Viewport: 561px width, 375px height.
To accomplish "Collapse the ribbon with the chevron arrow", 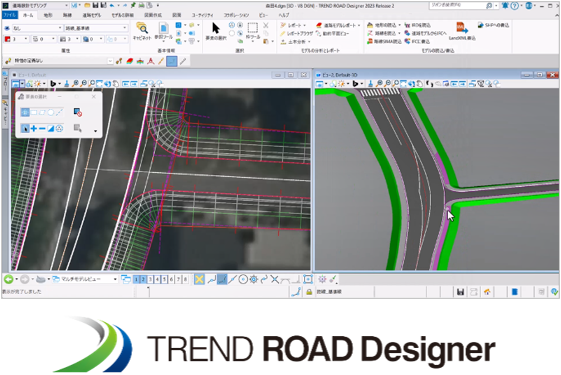I will 557,15.
